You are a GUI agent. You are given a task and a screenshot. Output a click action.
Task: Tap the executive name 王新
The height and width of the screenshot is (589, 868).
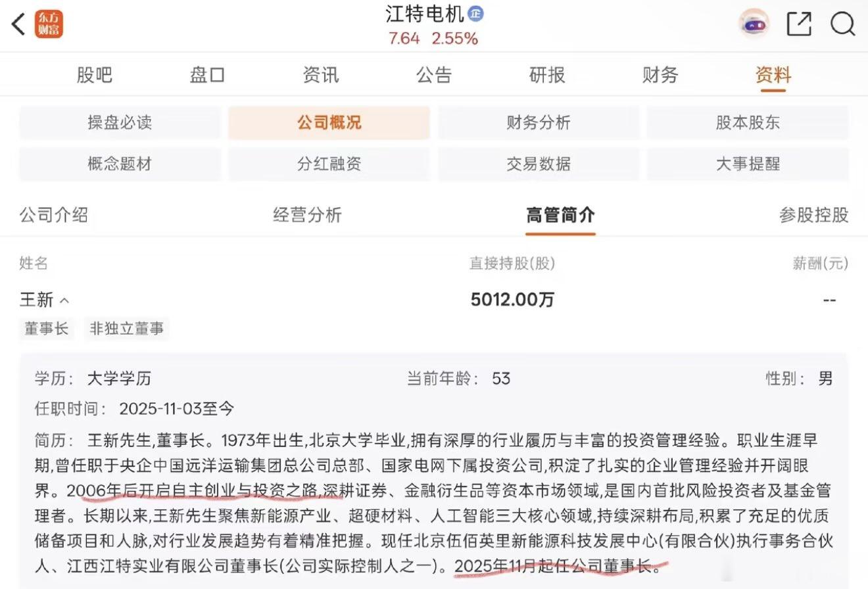point(36,300)
